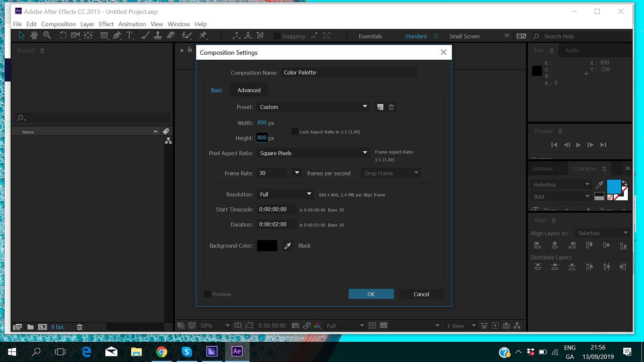Select the Selection tool in the toolbar

click(21, 35)
